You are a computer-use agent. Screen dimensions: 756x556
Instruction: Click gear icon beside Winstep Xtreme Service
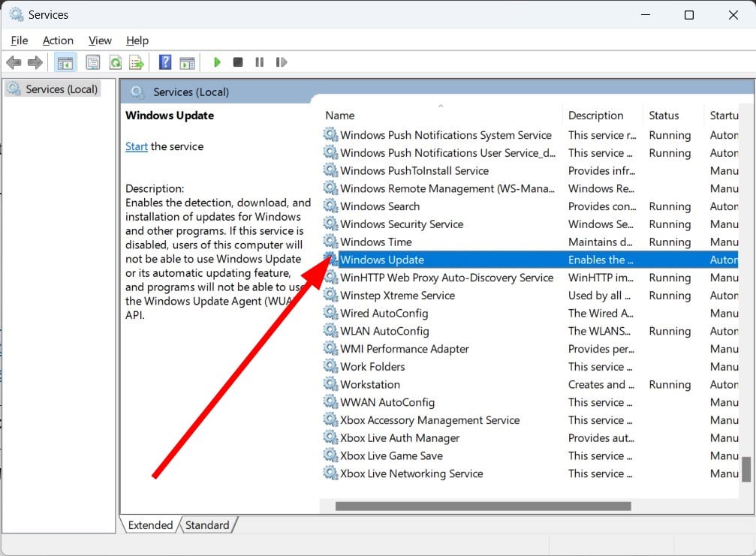pos(330,295)
